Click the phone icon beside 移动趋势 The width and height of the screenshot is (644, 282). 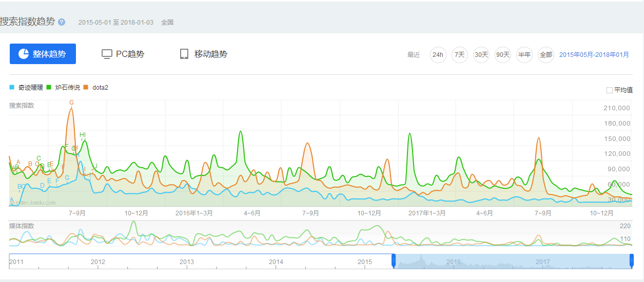pyautogui.click(x=184, y=54)
